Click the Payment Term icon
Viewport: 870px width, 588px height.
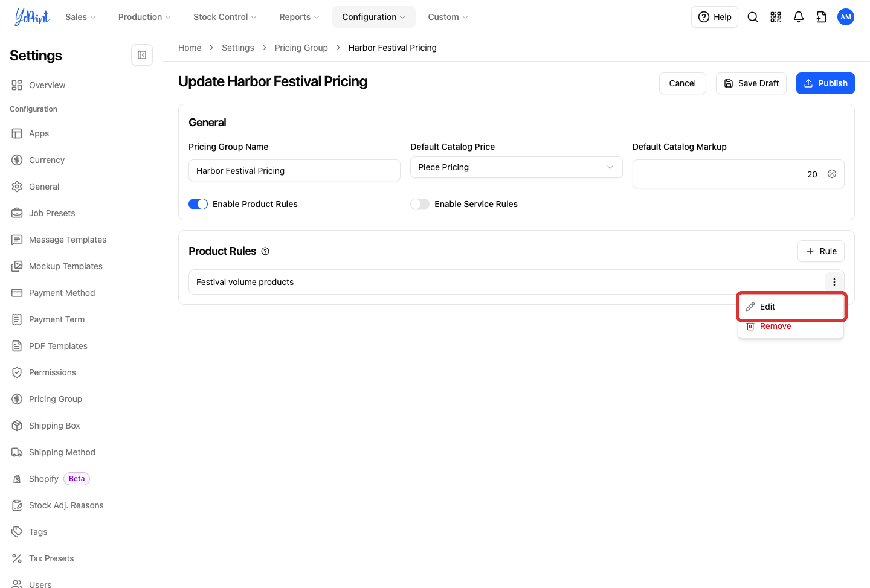point(17,319)
